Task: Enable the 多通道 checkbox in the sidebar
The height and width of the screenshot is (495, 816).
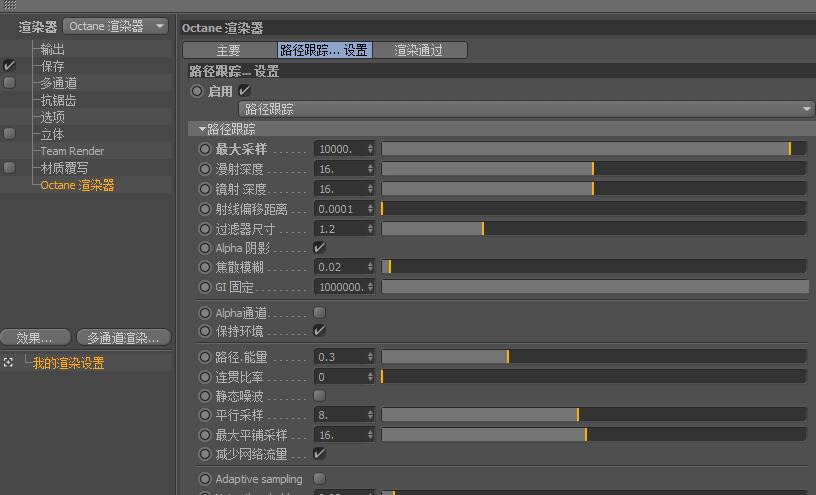Action: [x=9, y=83]
